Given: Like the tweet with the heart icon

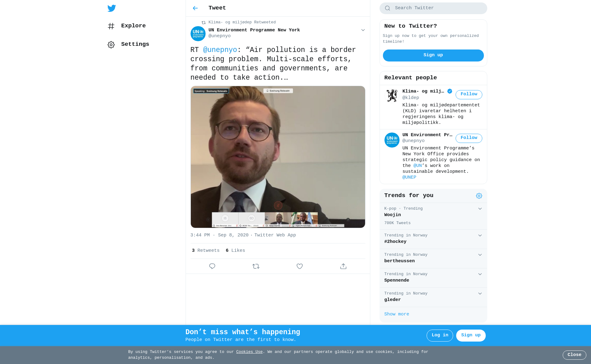Looking at the screenshot, I should point(300,266).
